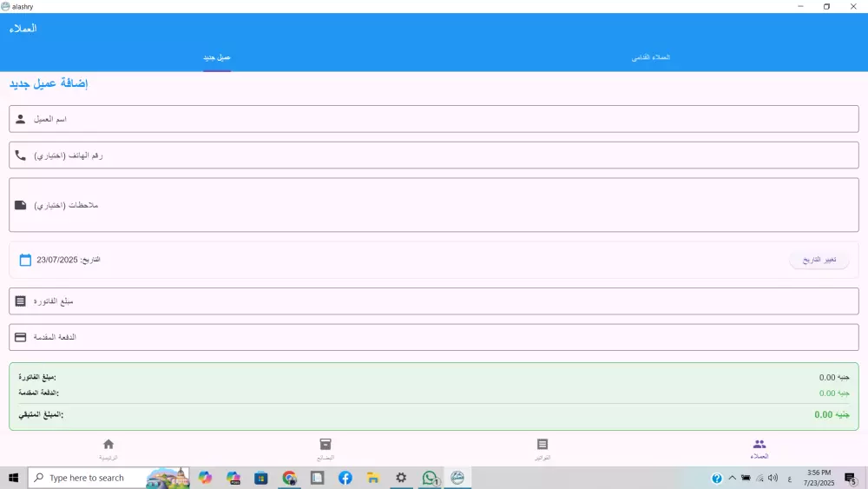Open Copilot from the taskbar
This screenshot has width=868, height=489.
point(206,478)
